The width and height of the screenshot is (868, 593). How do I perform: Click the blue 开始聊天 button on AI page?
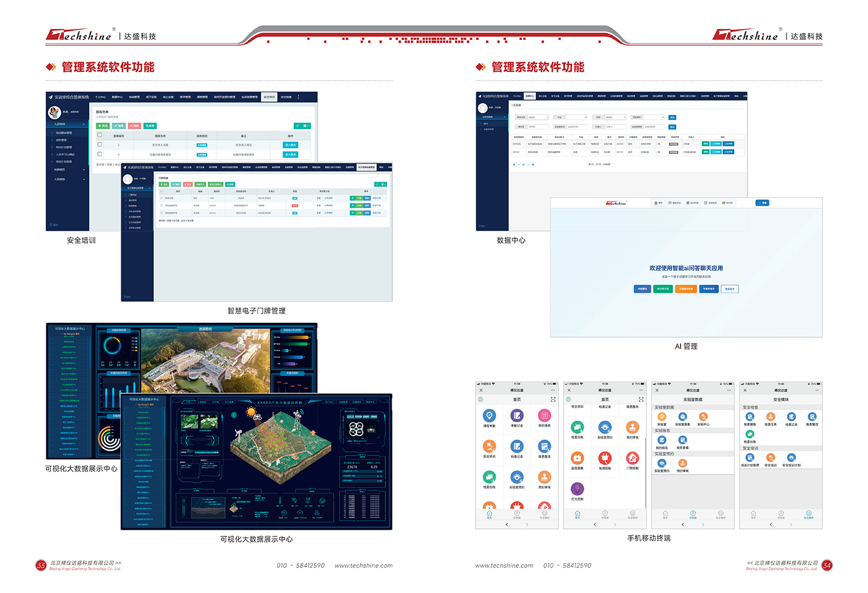(642, 289)
